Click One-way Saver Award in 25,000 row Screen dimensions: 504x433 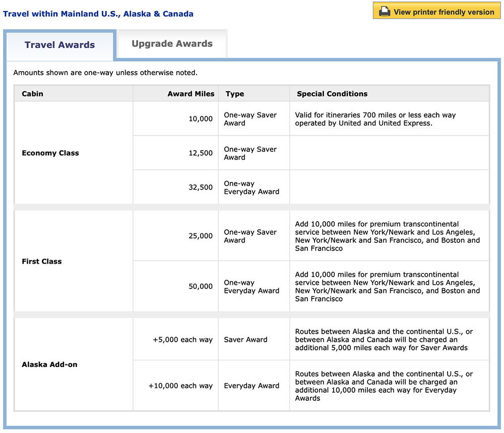click(x=250, y=236)
